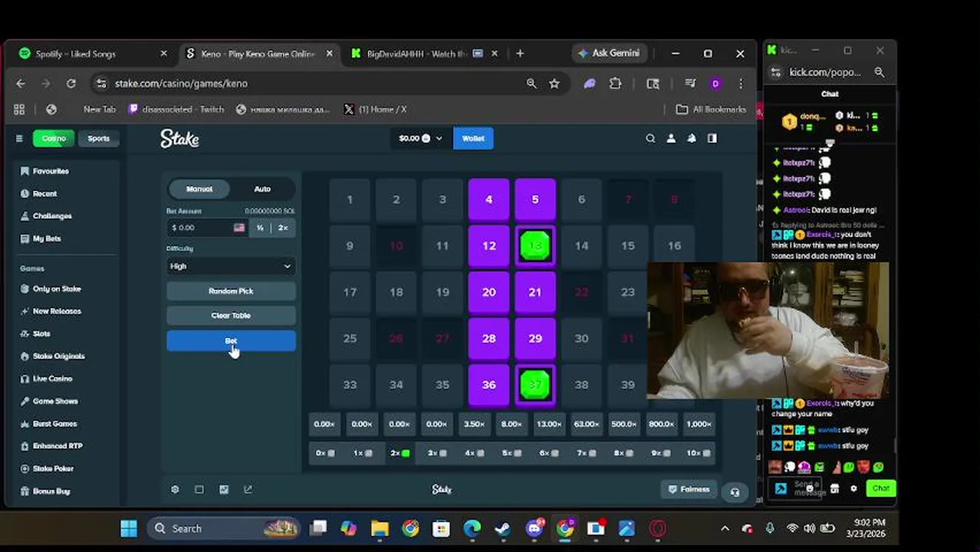
Task: Open Windows Start menu
Action: [x=129, y=528]
